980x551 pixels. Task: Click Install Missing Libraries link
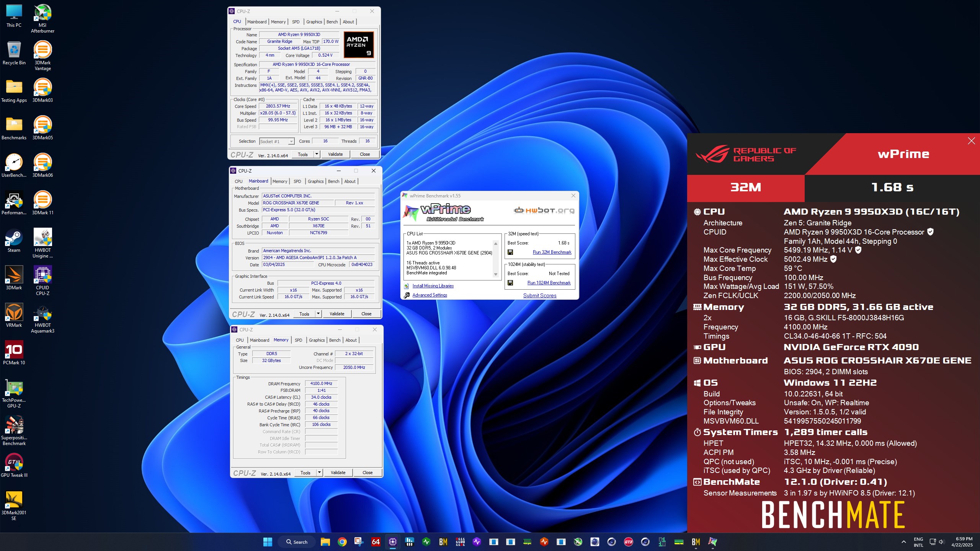433,286
